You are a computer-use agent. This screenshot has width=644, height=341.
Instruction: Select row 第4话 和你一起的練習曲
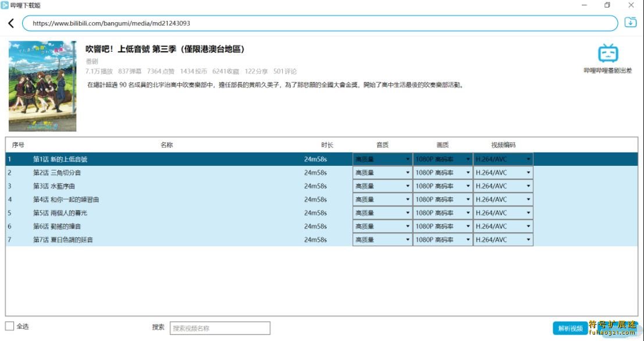point(322,199)
